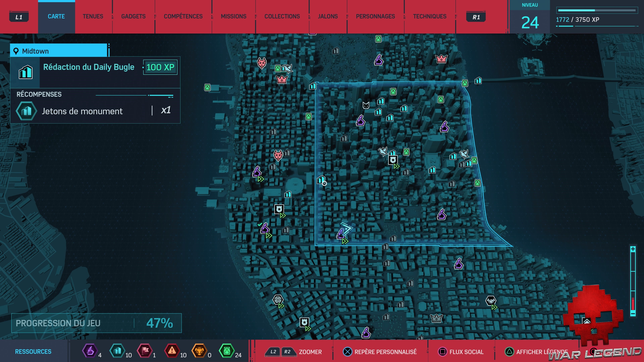
Task: Open the COMPÉTENCES tab
Action: 183,16
